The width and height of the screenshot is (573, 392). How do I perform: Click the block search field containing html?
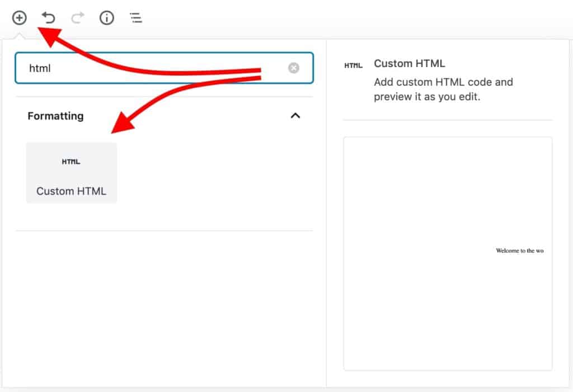point(164,68)
